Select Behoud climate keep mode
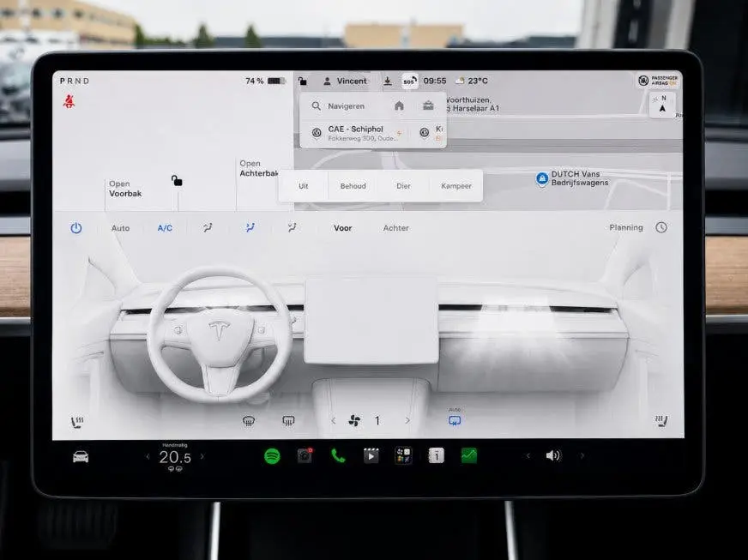The image size is (748, 560). coord(353,186)
